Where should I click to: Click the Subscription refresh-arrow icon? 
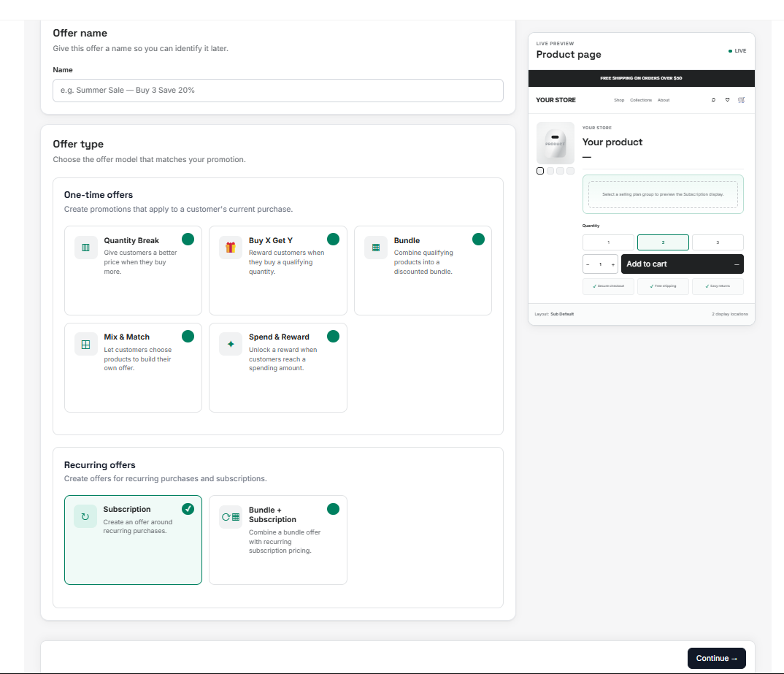pyautogui.click(x=85, y=516)
